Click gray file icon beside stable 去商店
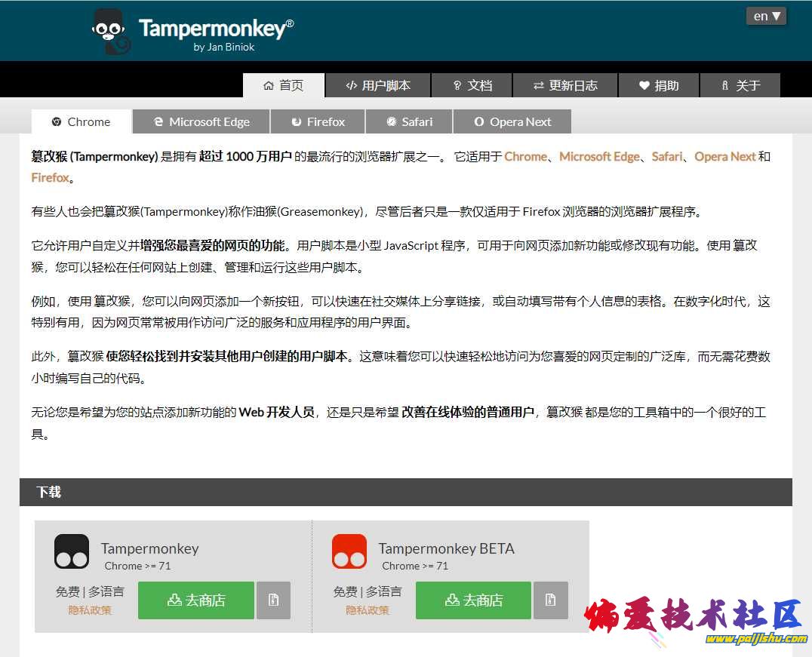This screenshot has height=657, width=812. (x=273, y=600)
